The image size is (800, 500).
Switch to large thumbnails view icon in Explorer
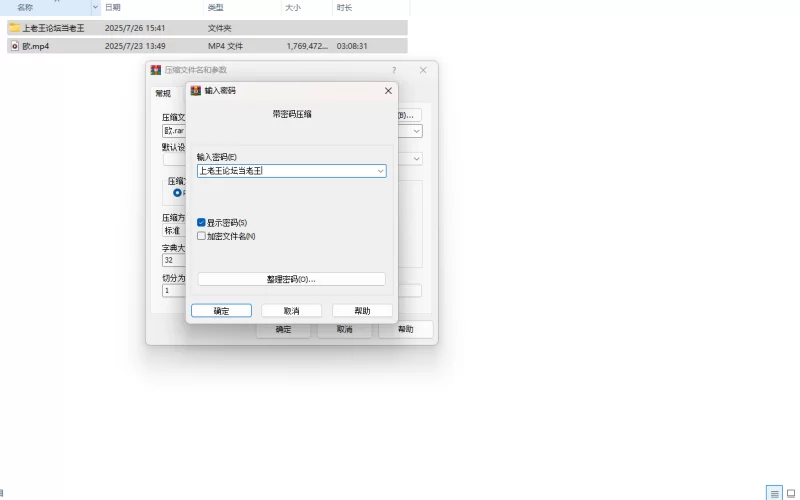pyautogui.click(x=791, y=493)
